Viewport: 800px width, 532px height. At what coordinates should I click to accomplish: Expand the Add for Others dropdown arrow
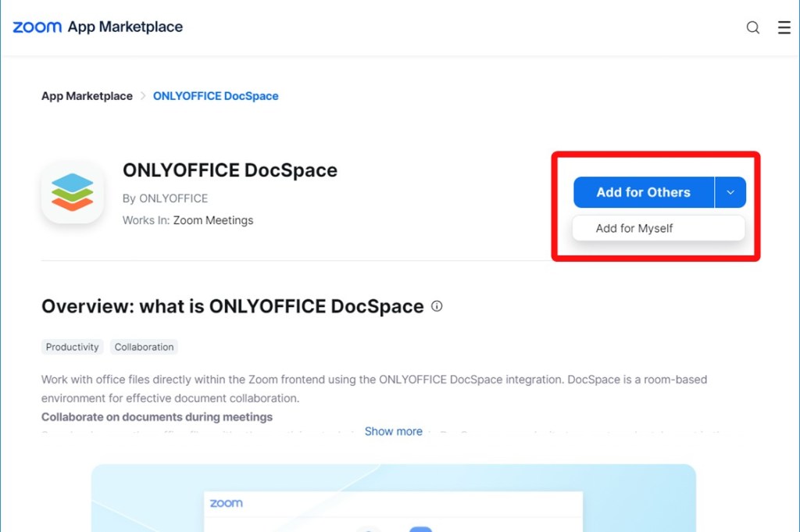(x=730, y=192)
